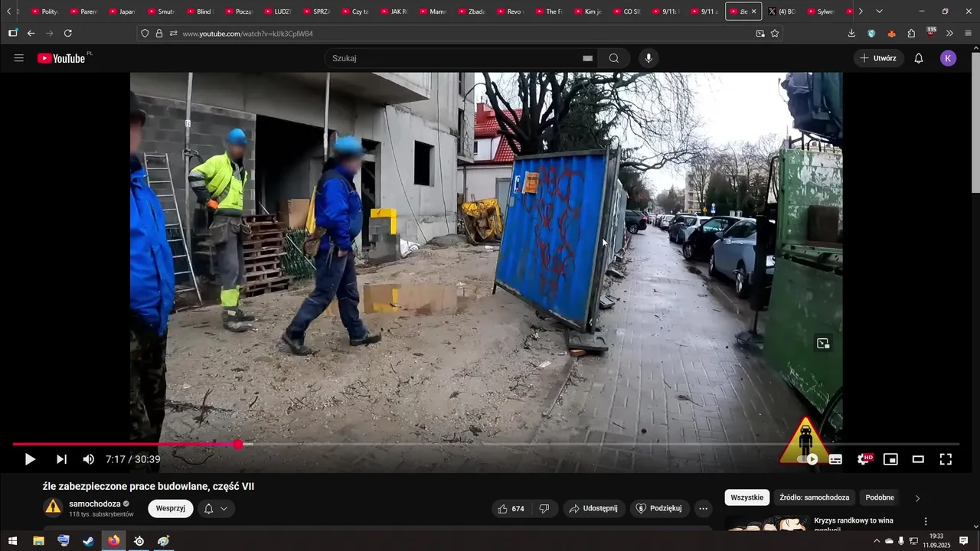Close the active źle tab
Screen dimensions: 980x551
pos(753,11)
